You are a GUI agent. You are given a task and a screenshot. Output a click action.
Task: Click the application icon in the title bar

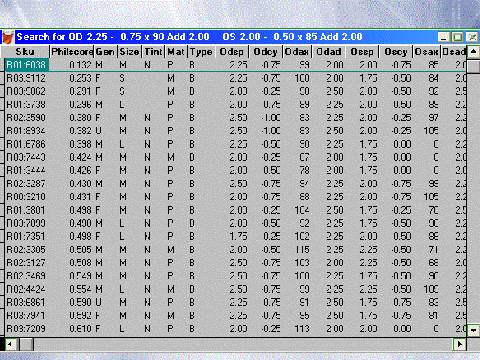coord(7,37)
